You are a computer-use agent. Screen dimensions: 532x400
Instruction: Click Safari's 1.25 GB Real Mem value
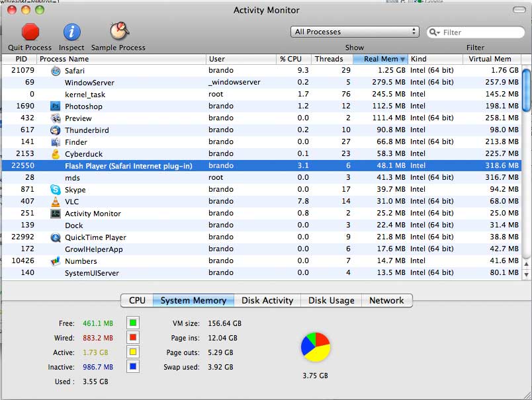click(x=392, y=70)
